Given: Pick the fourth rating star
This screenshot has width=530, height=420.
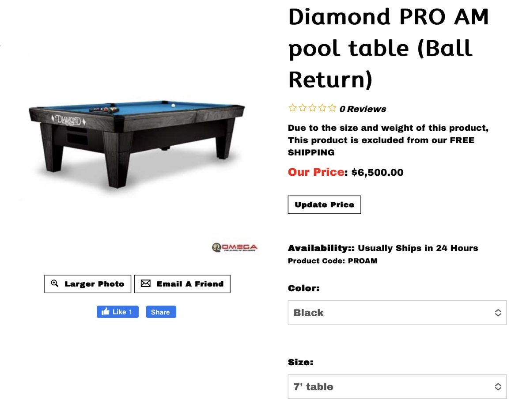Looking at the screenshot, I should coord(322,108).
